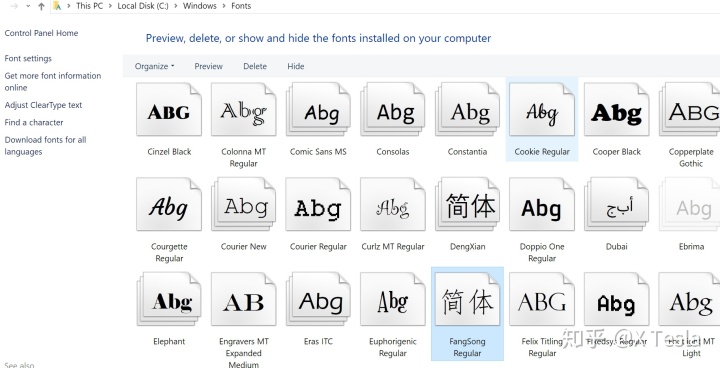Screen dimensions: 720x368
Task: Select the Courier New font icon
Action: 243,204
